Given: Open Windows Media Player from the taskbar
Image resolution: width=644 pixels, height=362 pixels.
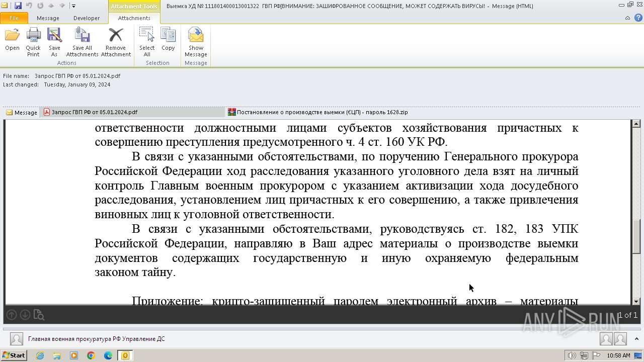Looking at the screenshot, I should click(74, 355).
